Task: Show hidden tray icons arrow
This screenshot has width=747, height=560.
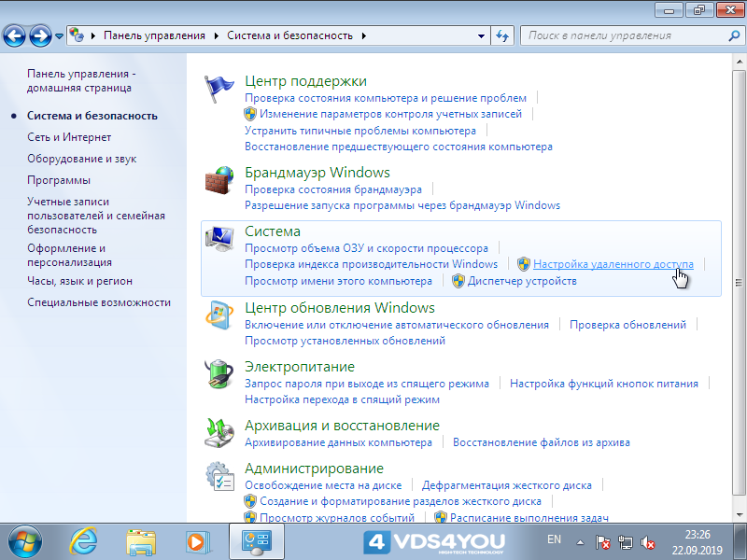Action: point(580,542)
